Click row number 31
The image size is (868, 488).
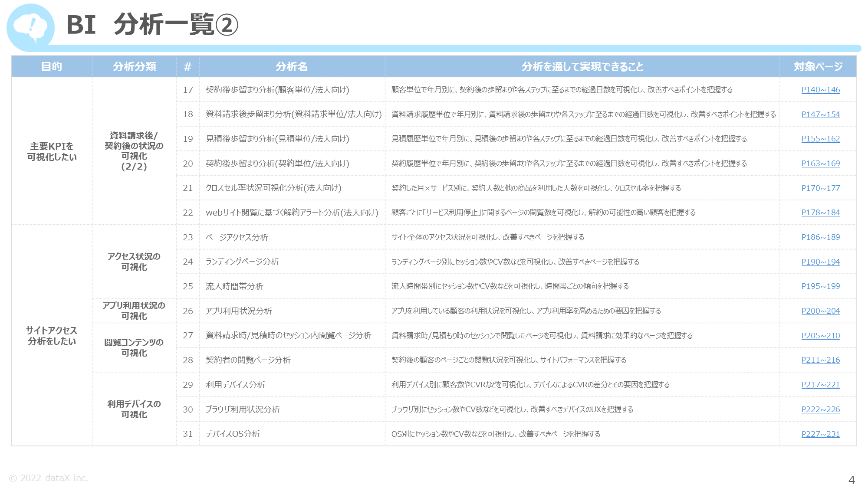coord(188,434)
